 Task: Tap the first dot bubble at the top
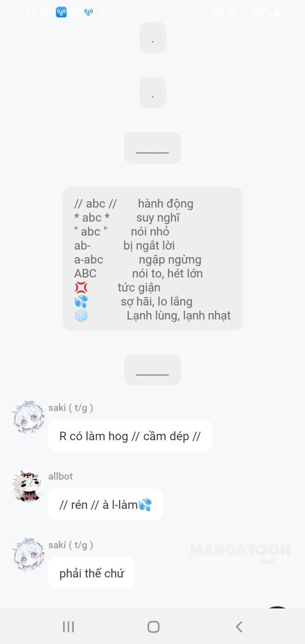(x=152, y=38)
